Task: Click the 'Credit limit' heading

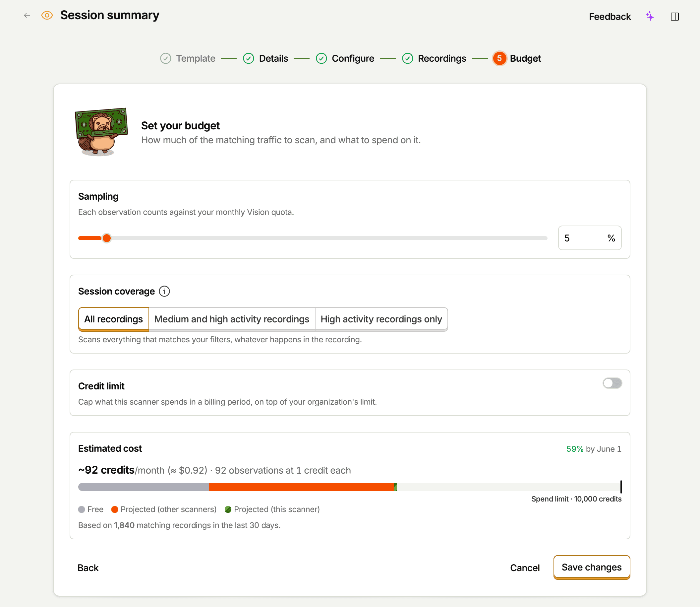Action: tap(101, 386)
